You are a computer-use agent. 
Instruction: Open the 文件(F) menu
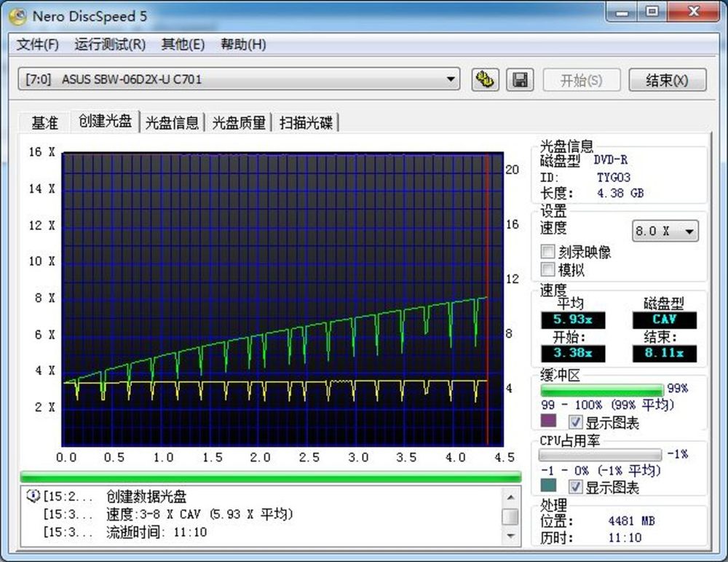tap(38, 44)
